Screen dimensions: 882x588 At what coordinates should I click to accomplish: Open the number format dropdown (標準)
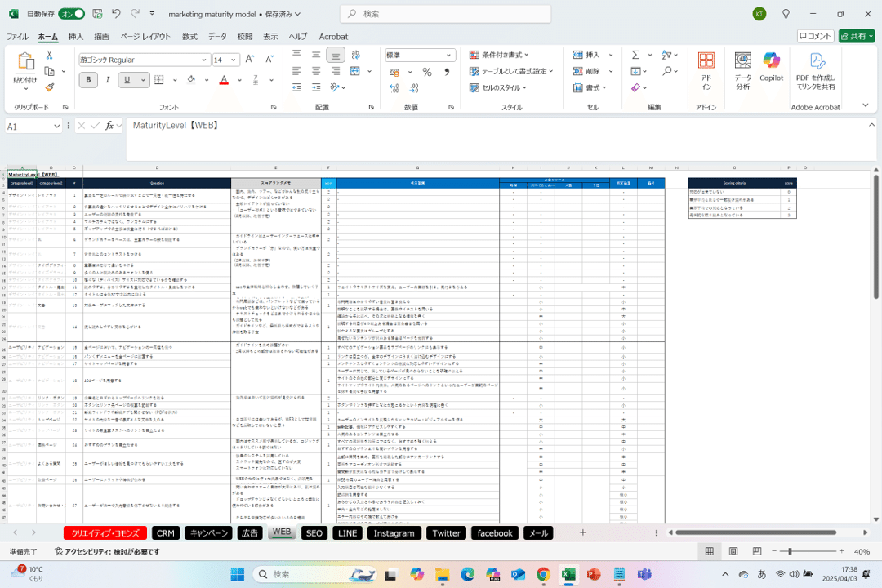[x=448, y=56]
